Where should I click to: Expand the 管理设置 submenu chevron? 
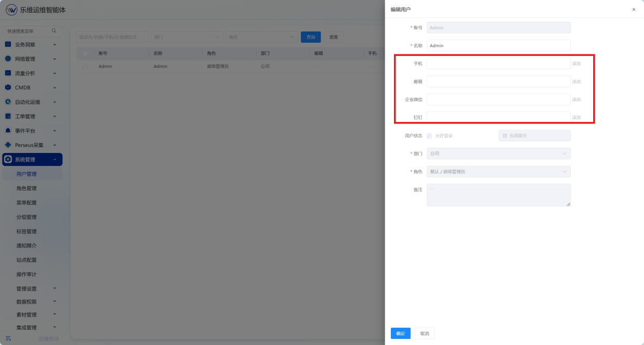coord(55,288)
